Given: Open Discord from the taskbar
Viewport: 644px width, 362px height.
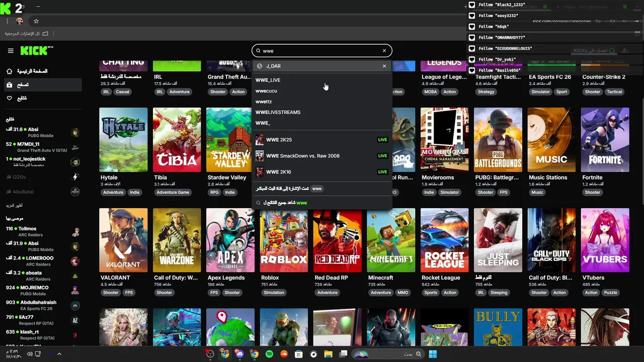Looking at the screenshot, I should coord(239,354).
